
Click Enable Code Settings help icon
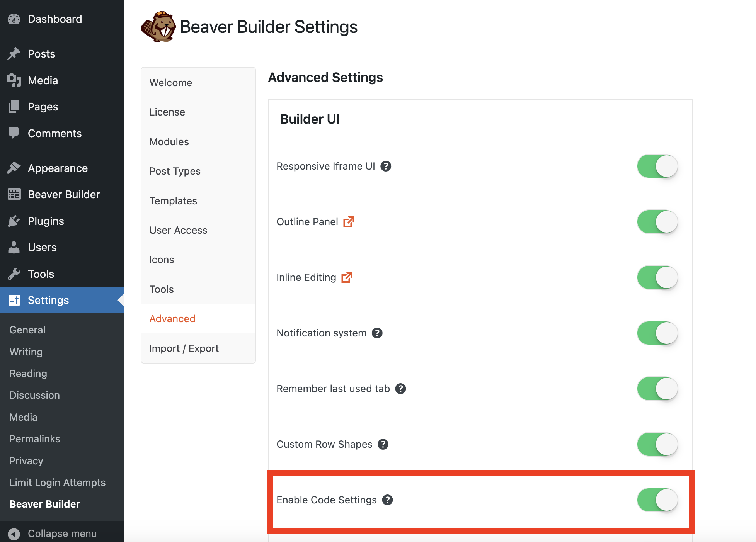click(x=387, y=500)
